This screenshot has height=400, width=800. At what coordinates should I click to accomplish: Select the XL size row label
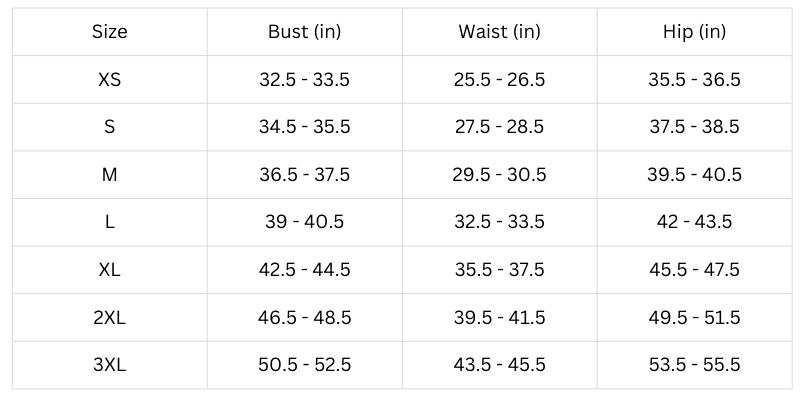click(x=110, y=270)
